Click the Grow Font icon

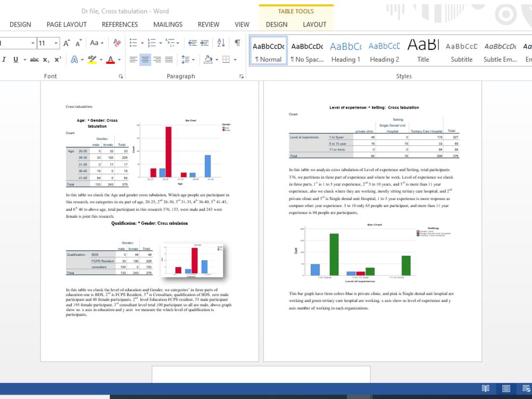66,43
